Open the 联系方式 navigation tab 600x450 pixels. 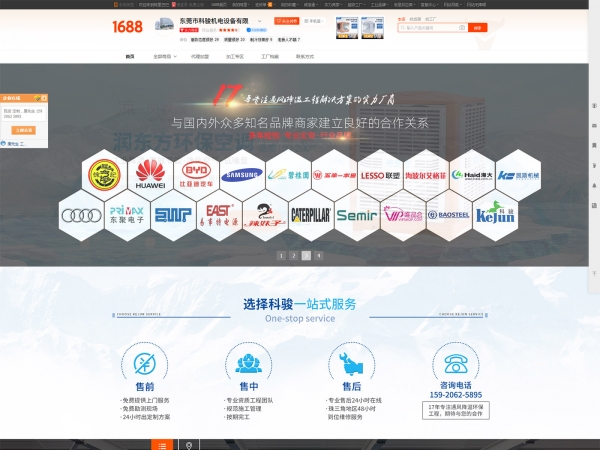pyautogui.click(x=305, y=57)
